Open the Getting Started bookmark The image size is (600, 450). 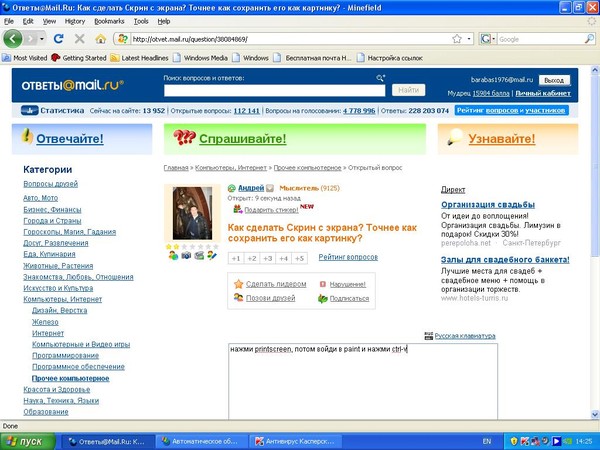79,58
